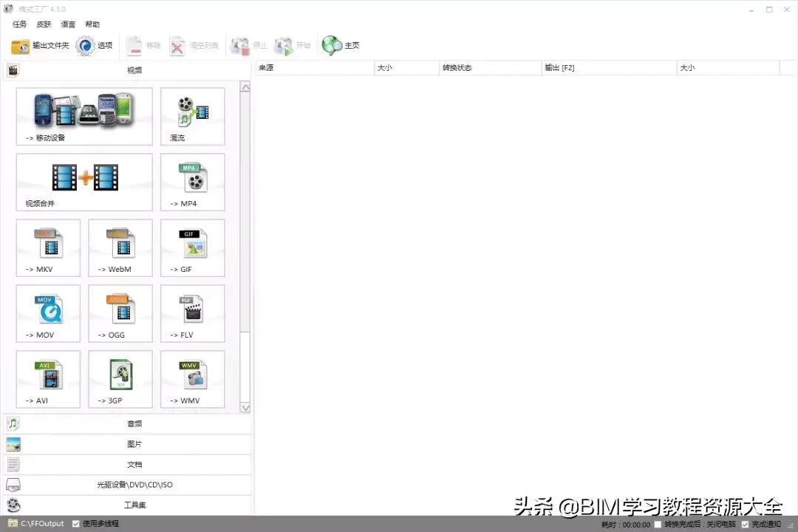This screenshot has height=532, width=798.
Task: Open the 视频合并 (video merge) tool
Action: tap(83, 182)
